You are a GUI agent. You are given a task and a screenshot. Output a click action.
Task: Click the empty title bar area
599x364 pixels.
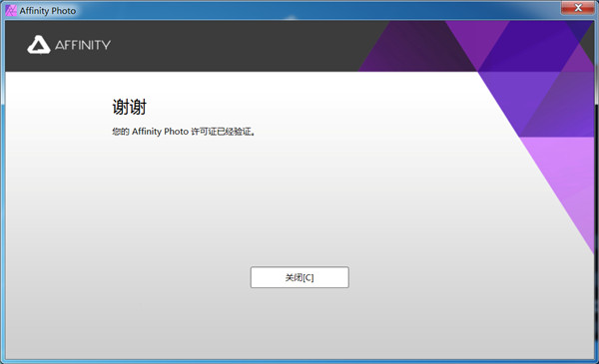[305, 10]
